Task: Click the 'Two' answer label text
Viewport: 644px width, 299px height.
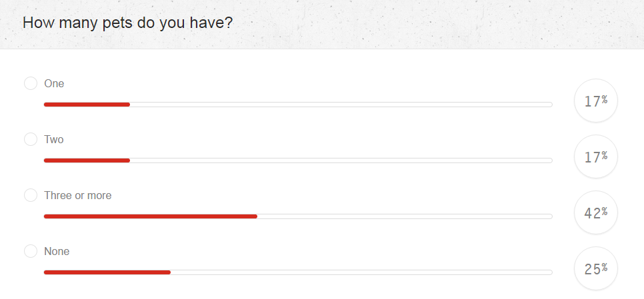Action: coord(54,139)
